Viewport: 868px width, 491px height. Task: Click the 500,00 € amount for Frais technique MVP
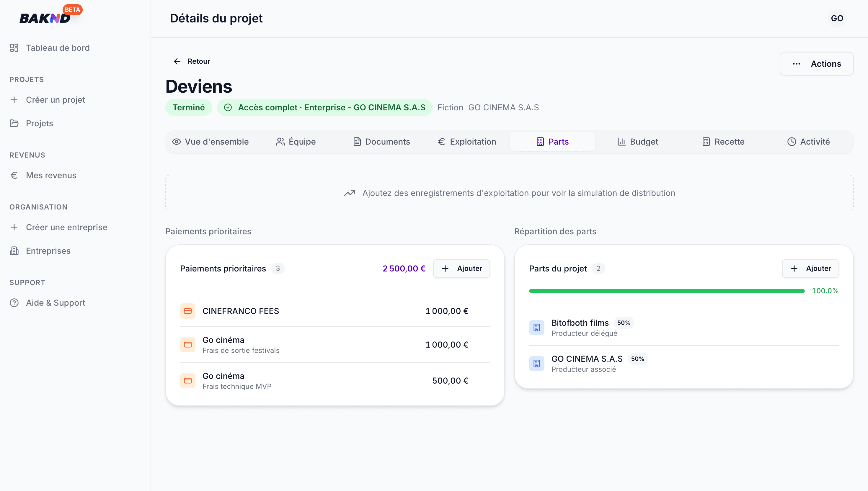[x=450, y=381]
